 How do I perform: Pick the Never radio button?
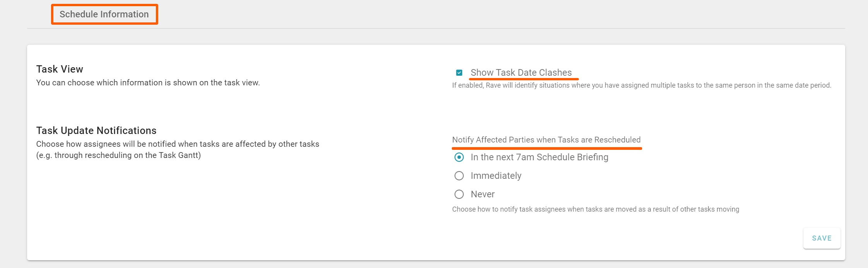pyautogui.click(x=459, y=194)
